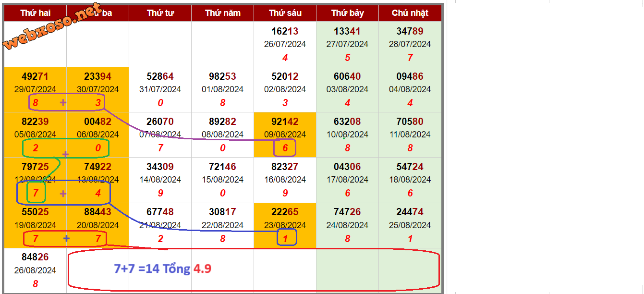Select the date 28/07/2024
The image size is (644, 294).
410,44
